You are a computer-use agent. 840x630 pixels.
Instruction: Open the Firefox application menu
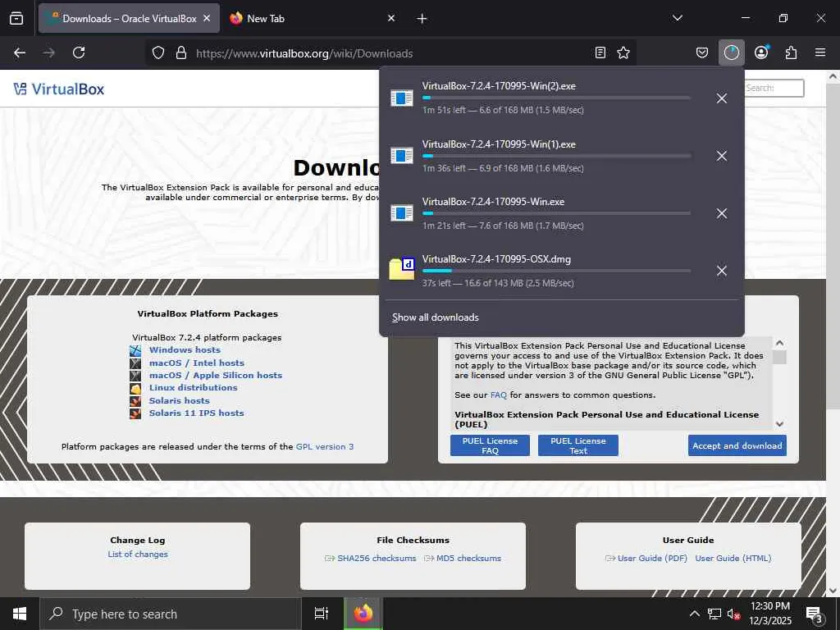click(x=820, y=52)
